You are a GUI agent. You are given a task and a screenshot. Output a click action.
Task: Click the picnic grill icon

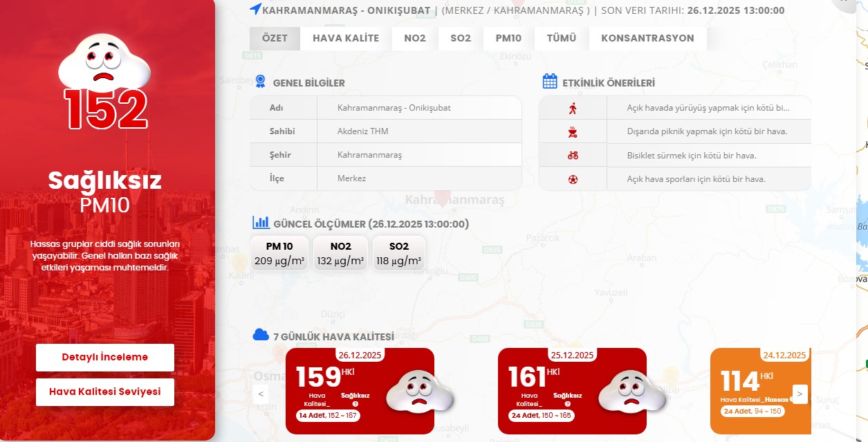click(x=573, y=131)
